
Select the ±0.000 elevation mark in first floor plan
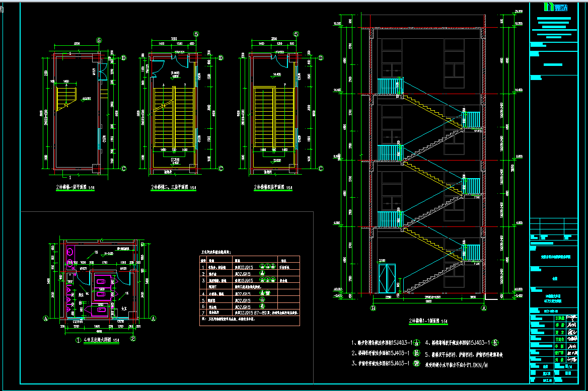(x=86, y=98)
